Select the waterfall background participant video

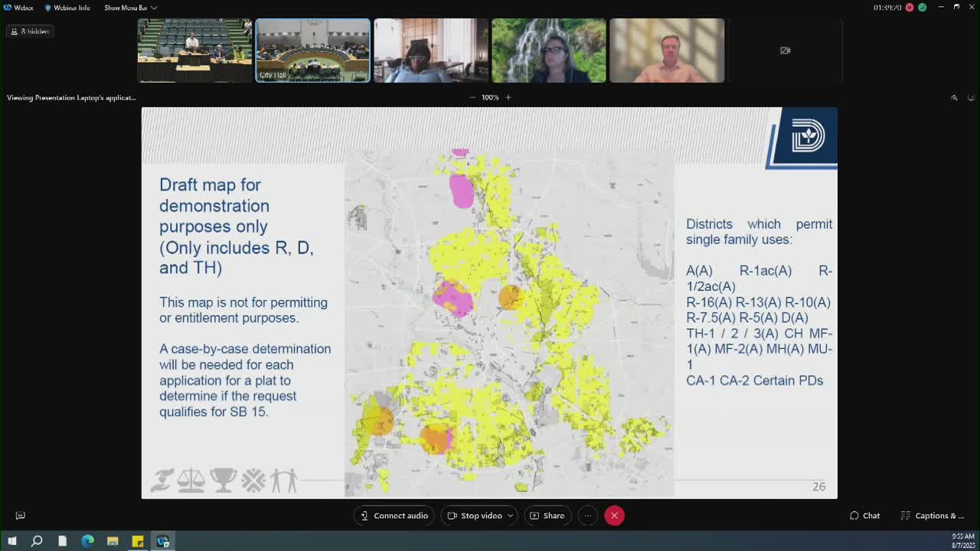(x=549, y=51)
